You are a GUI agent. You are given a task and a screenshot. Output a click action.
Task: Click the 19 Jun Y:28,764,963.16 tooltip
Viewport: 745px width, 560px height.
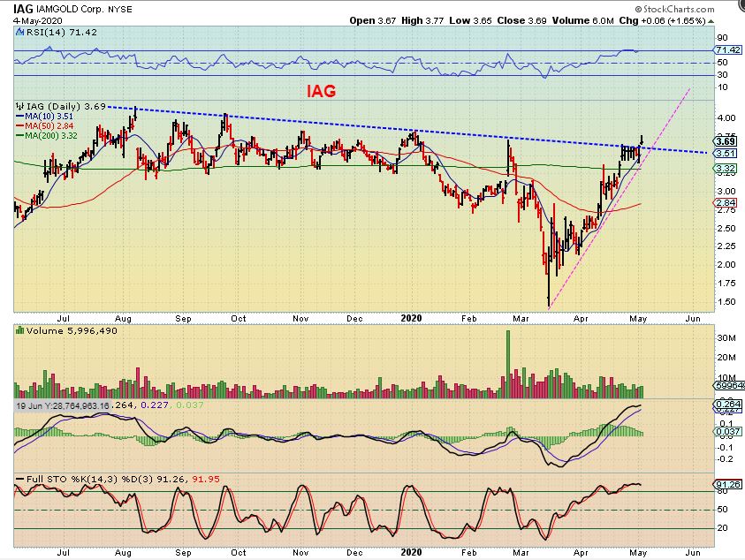[x=62, y=405]
